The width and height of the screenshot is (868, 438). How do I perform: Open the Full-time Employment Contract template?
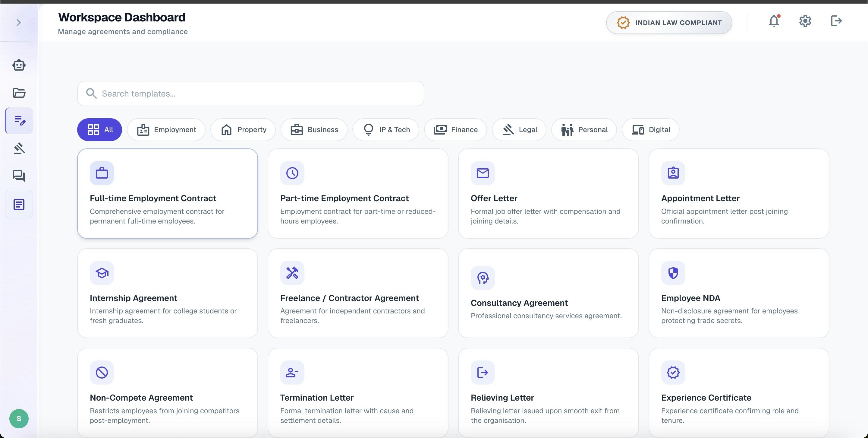point(167,193)
